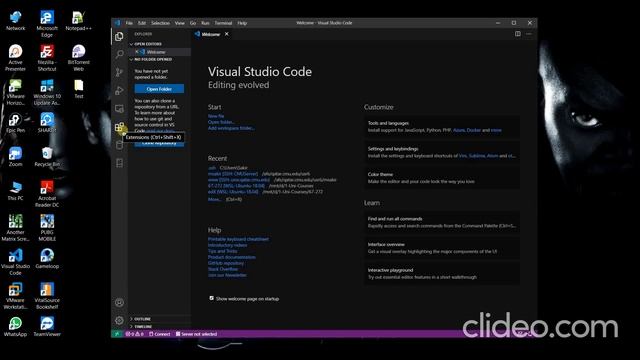This screenshot has height=360, width=640.
Task: Click Interactive playground card
Action: tap(442, 274)
